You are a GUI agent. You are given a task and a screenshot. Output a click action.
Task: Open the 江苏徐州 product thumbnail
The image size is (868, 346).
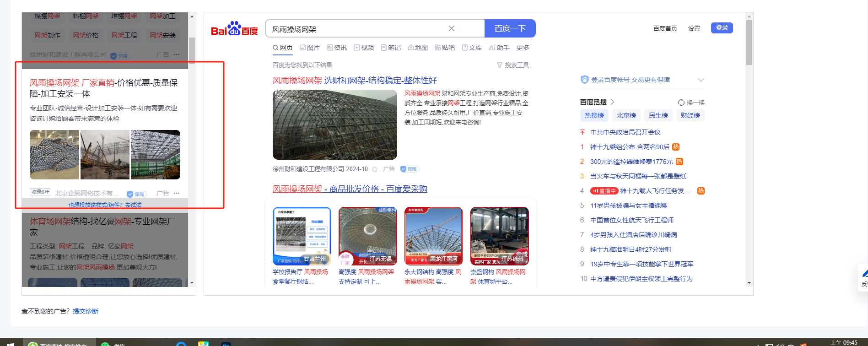500,236
